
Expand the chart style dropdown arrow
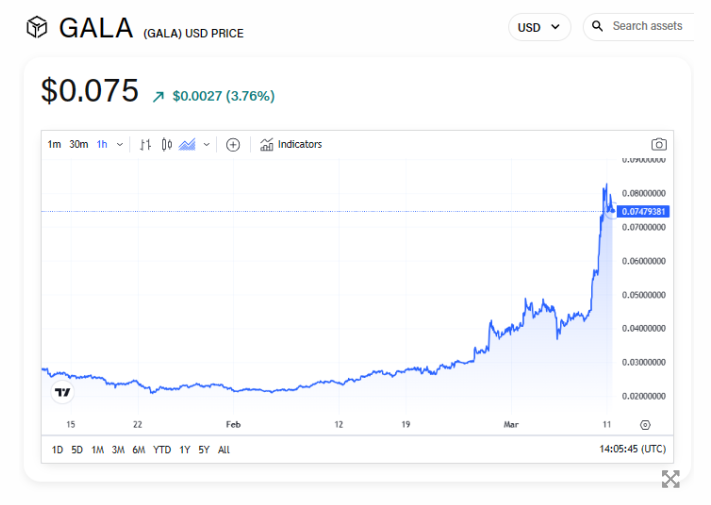point(207,145)
